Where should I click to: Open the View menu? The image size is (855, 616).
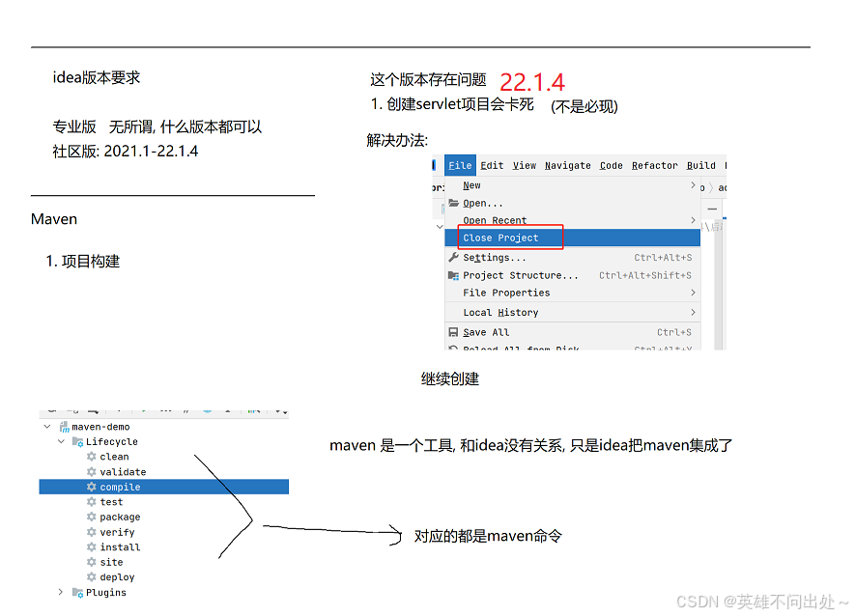coord(524,165)
